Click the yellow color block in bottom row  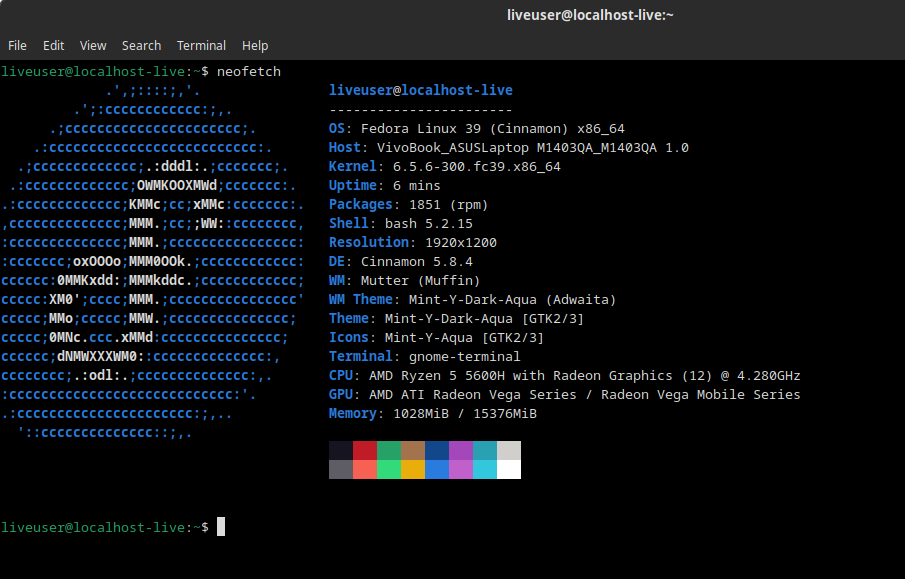(413, 469)
